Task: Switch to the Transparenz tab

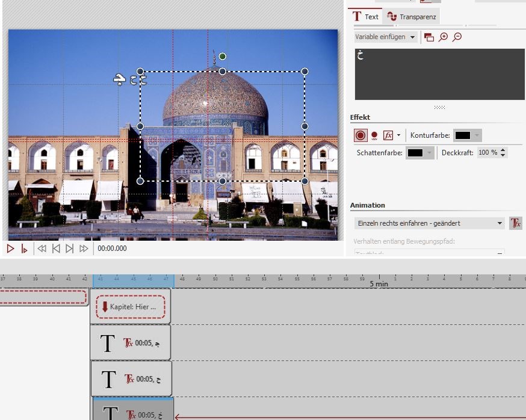Action: coord(412,17)
